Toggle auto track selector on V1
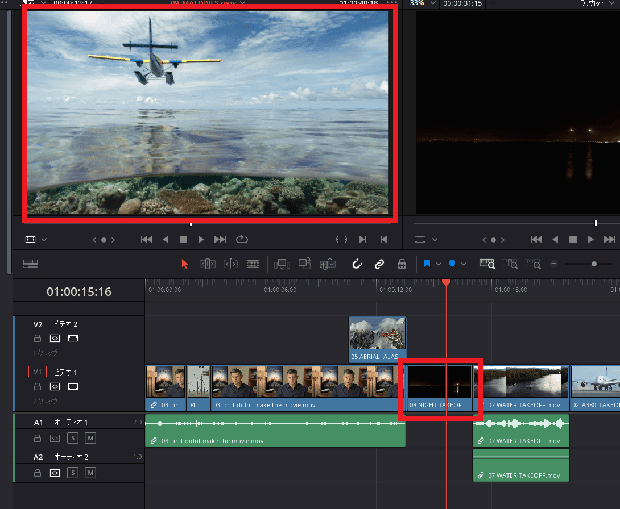 point(55,386)
